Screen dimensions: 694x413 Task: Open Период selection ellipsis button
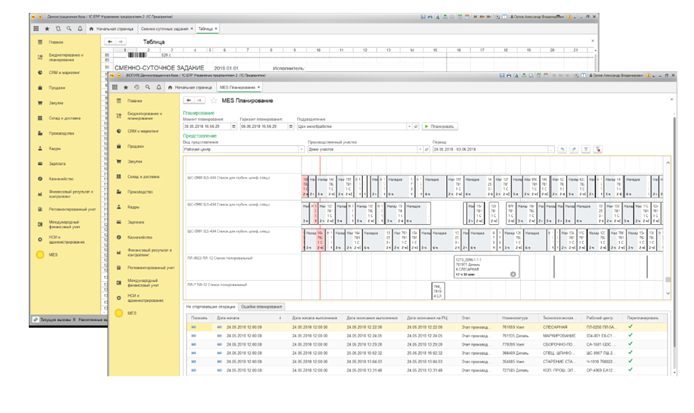[x=551, y=150]
